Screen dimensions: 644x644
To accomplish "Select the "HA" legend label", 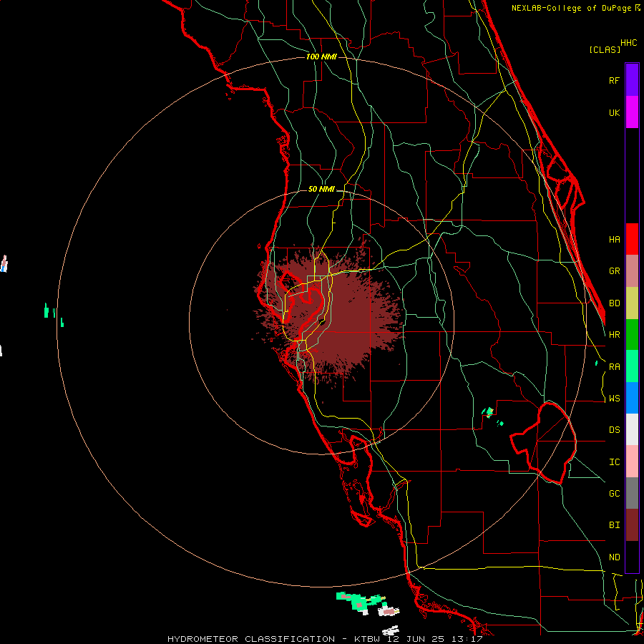I will tap(614, 239).
